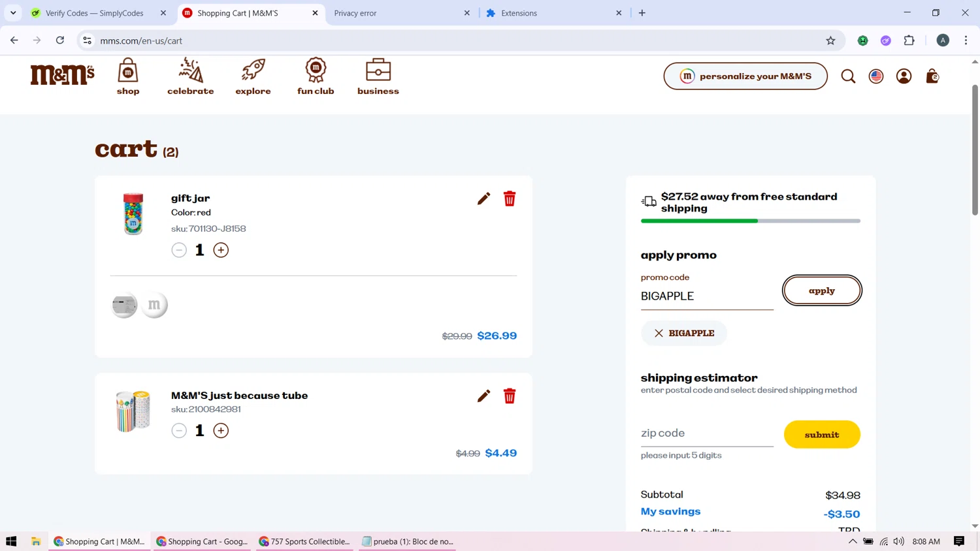
Task: Close the Verify Codes tab
Action: click(x=163, y=13)
